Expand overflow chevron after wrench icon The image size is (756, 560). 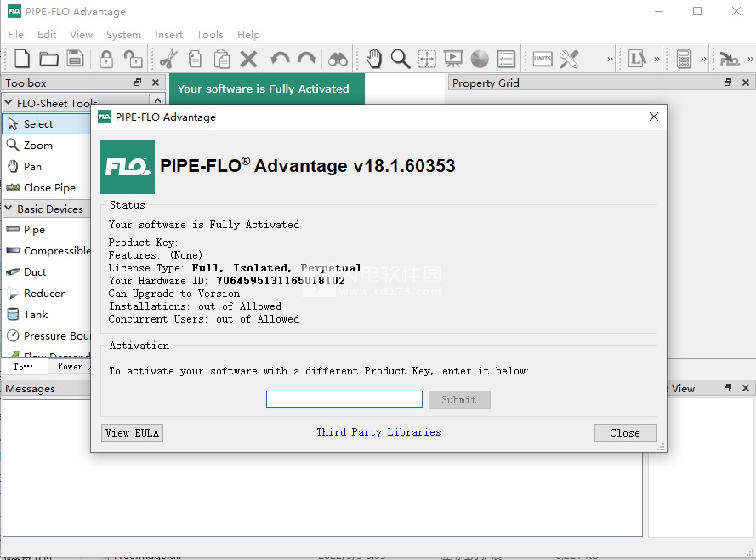coord(610,59)
